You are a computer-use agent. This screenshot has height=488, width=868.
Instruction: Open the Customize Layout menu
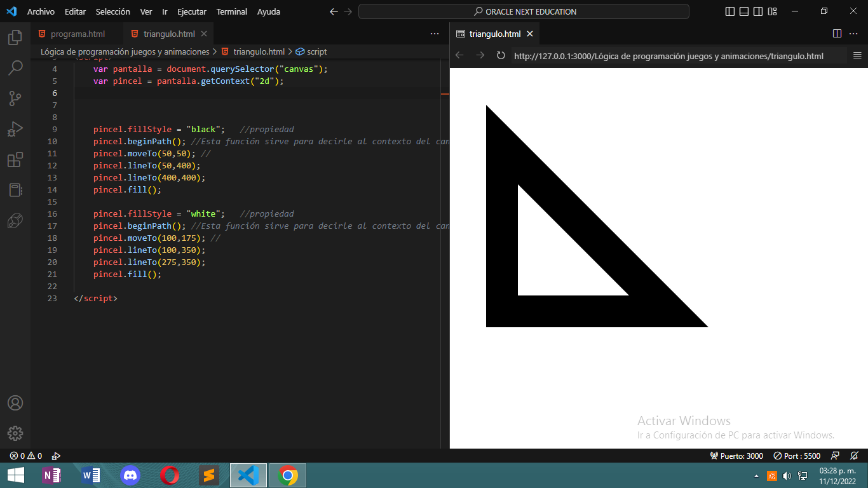coord(772,11)
